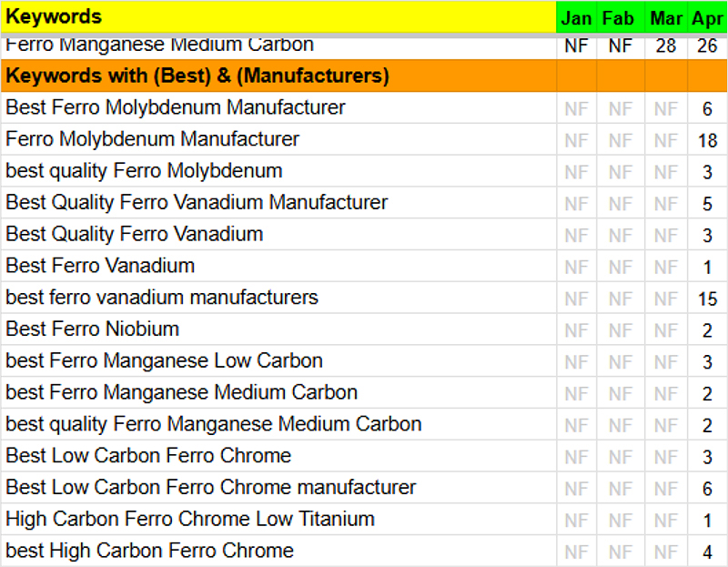Viewport: 728px width, 567px height.
Task: Click the yellow Keywords header cell
Action: point(278,17)
